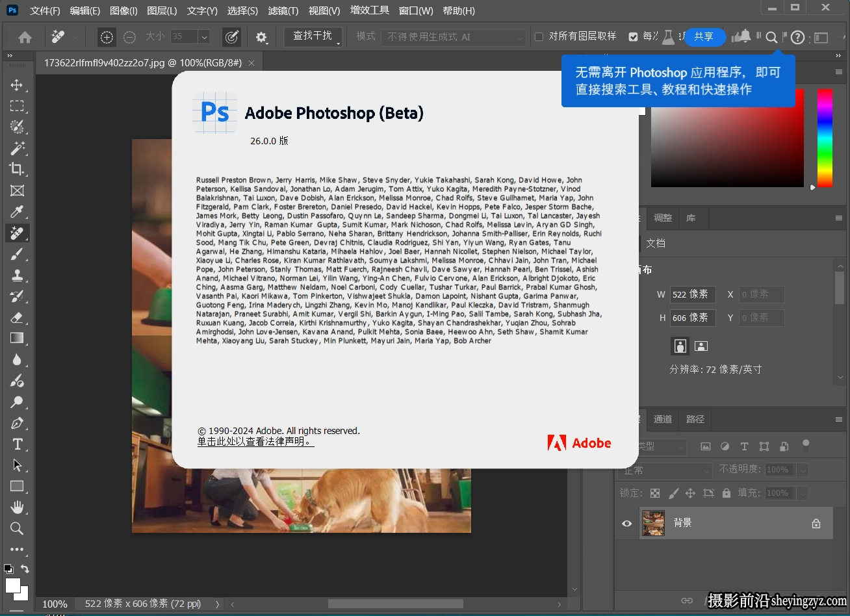Open the 增效工具 menu

[370, 10]
